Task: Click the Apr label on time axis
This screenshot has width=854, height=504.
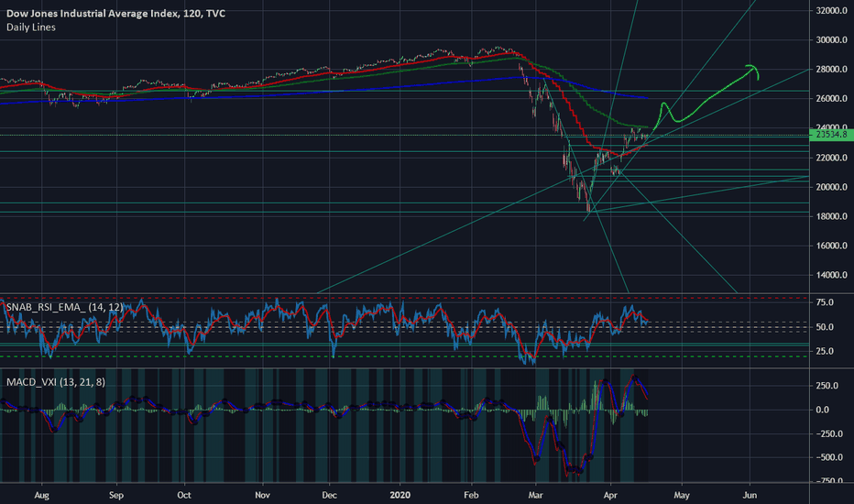Action: [610, 495]
